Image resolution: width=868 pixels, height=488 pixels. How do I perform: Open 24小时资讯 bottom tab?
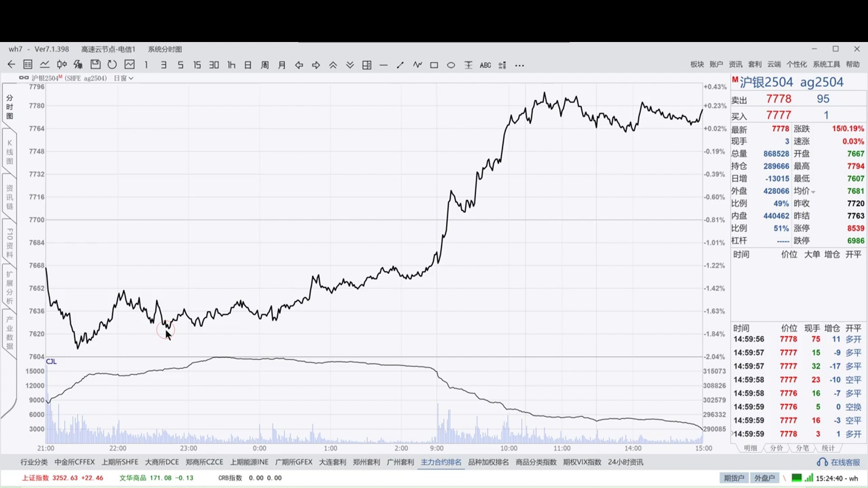[626, 462]
